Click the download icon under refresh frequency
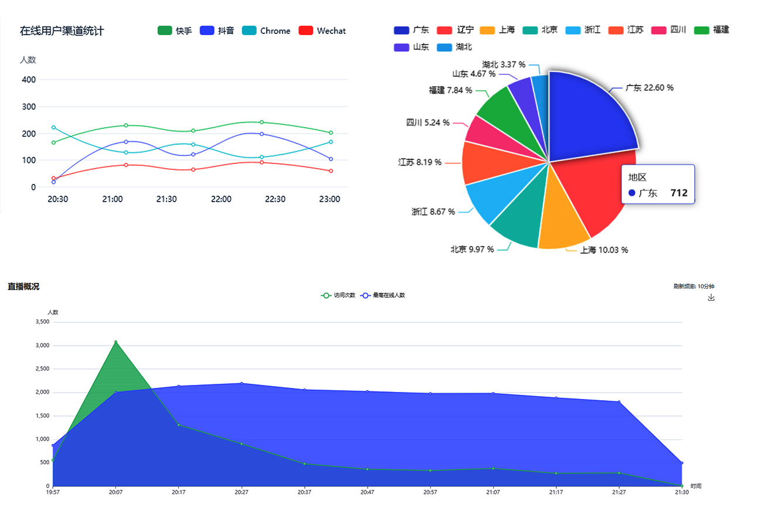The height and width of the screenshot is (532, 768). point(711,298)
